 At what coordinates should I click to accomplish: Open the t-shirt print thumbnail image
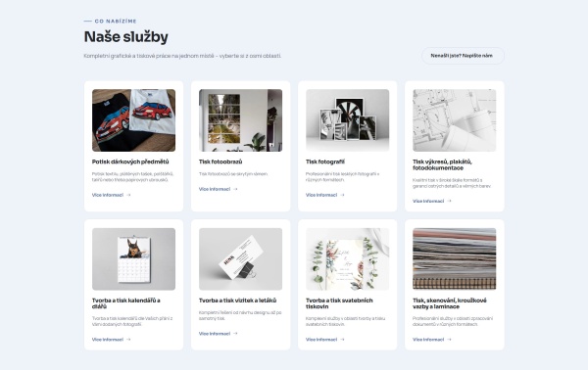click(x=133, y=120)
